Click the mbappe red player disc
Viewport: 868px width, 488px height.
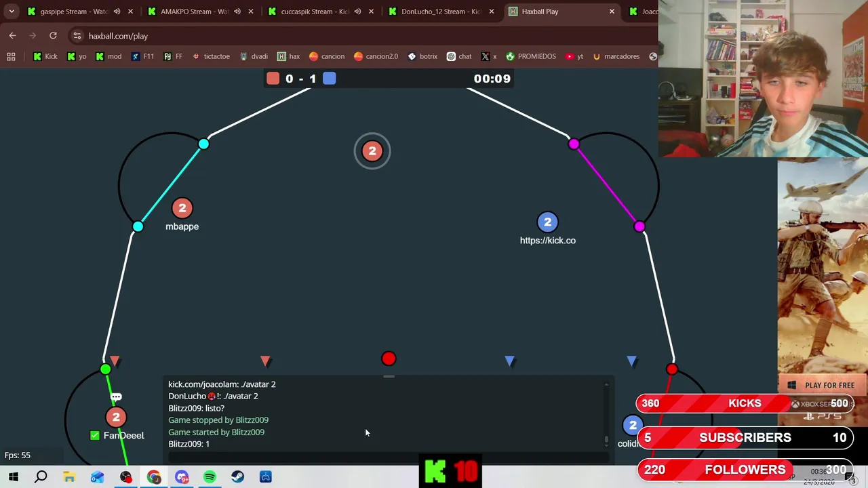pos(182,208)
